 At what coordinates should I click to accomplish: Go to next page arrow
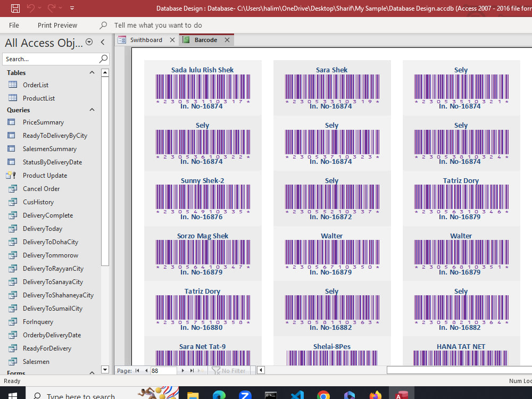click(183, 370)
